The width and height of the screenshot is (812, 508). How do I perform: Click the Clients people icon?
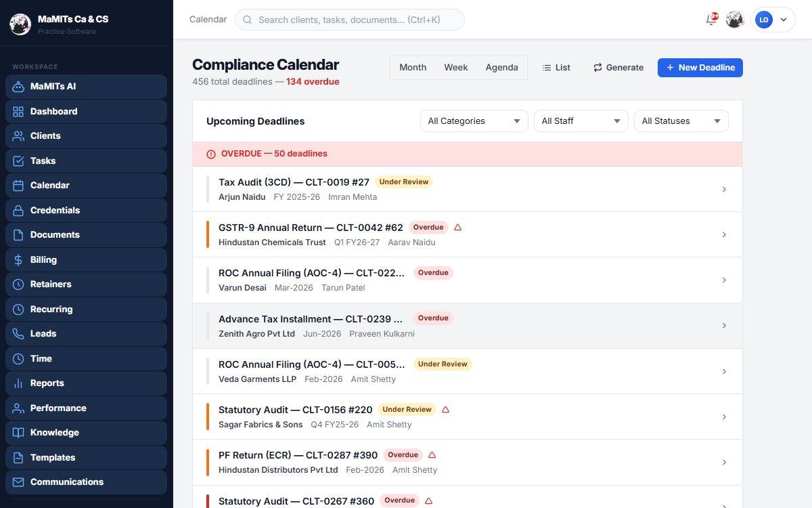18,136
